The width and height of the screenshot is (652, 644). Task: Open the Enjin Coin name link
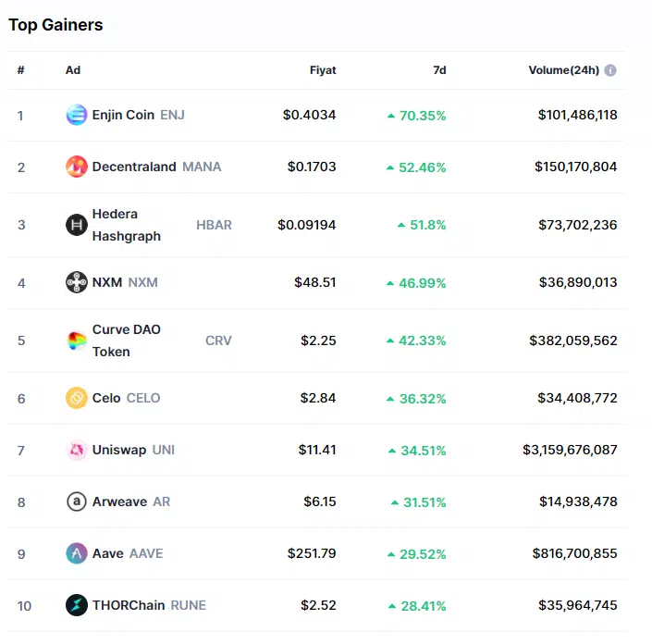tap(123, 116)
